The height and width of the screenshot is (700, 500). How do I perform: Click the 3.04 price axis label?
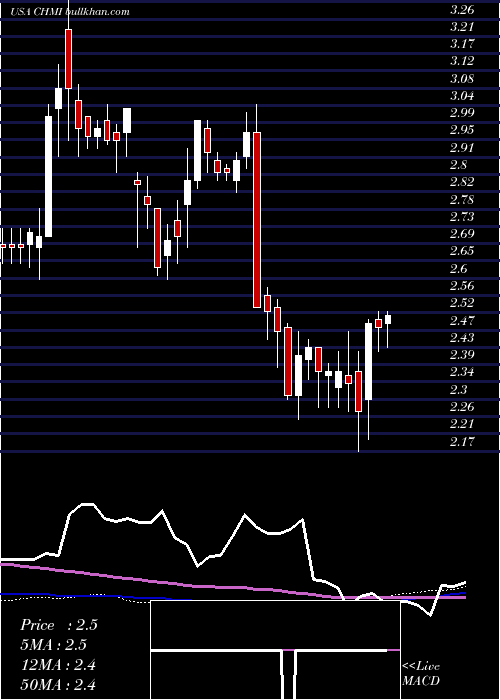click(x=462, y=96)
